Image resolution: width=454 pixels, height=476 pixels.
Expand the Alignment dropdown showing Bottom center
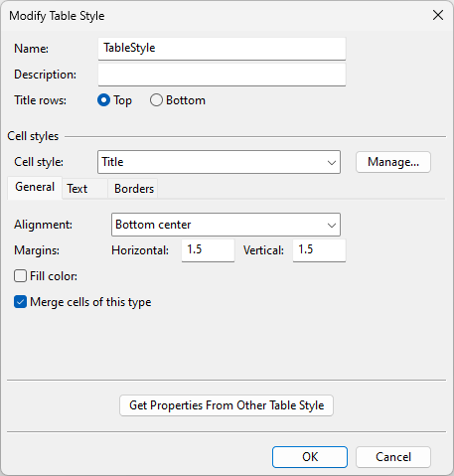(226, 225)
